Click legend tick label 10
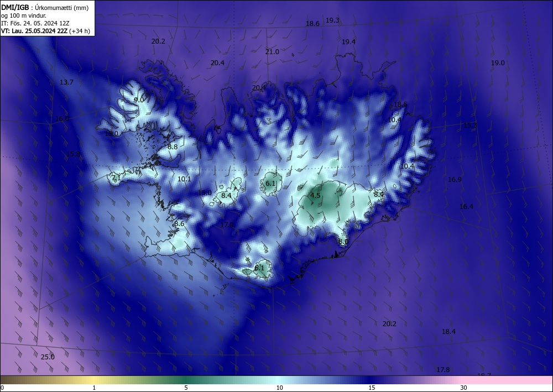Screen dimensions: 553x392 click(x=279, y=388)
